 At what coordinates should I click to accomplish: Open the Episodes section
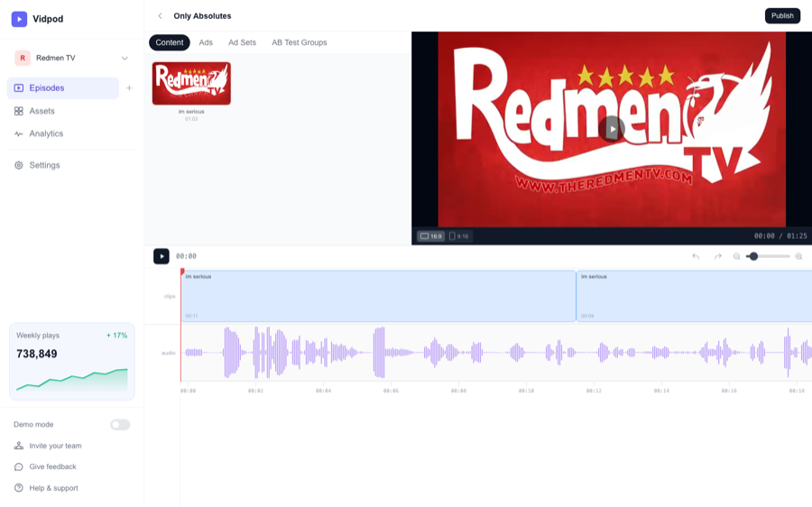[63, 88]
